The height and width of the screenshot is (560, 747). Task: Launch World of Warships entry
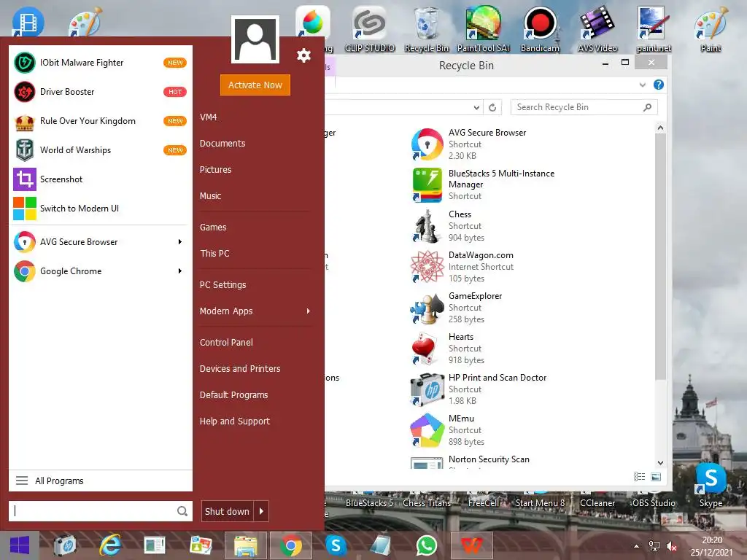point(101,150)
